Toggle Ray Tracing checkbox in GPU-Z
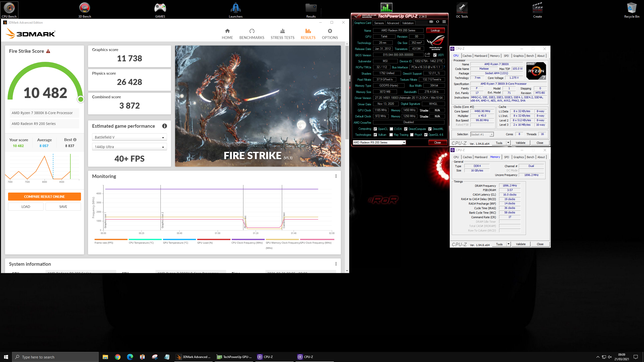This screenshot has width=644, height=362. [391, 135]
